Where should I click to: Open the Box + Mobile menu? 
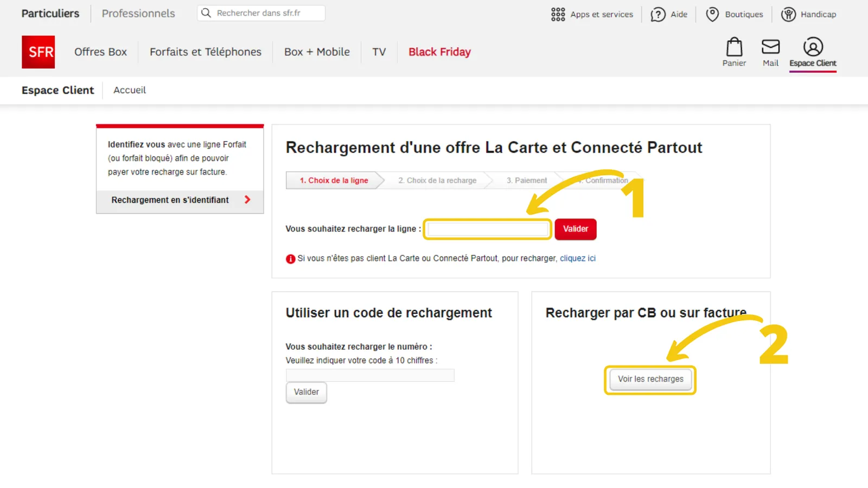click(x=317, y=52)
